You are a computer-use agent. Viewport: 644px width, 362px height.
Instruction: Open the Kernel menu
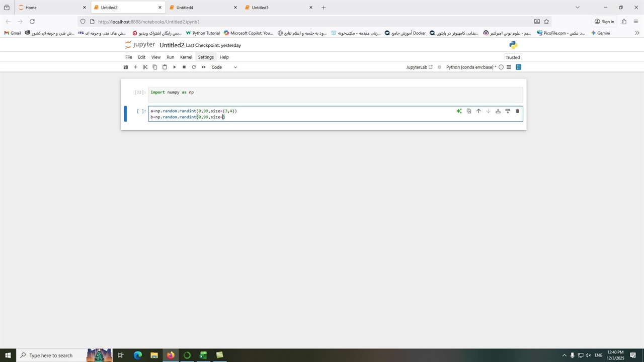(x=186, y=57)
